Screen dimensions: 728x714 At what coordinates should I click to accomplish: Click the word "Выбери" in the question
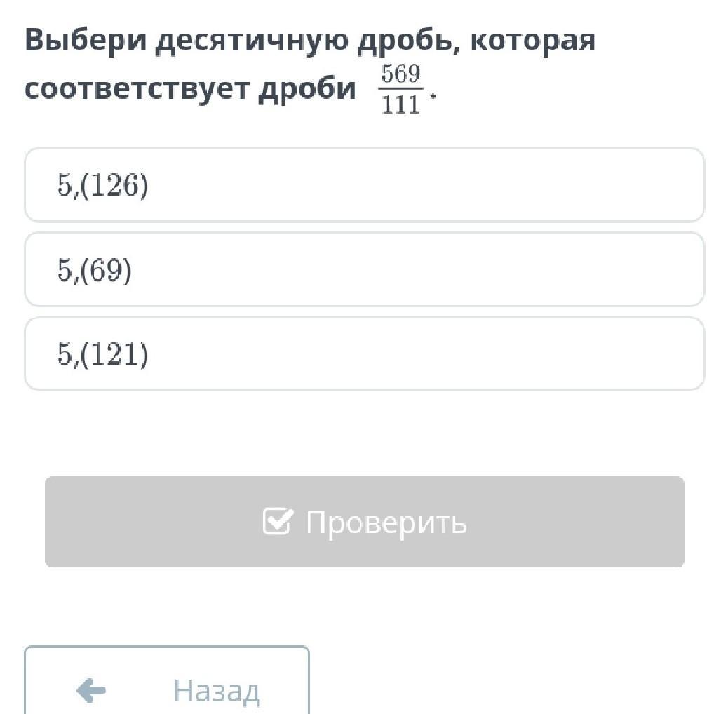click(84, 42)
